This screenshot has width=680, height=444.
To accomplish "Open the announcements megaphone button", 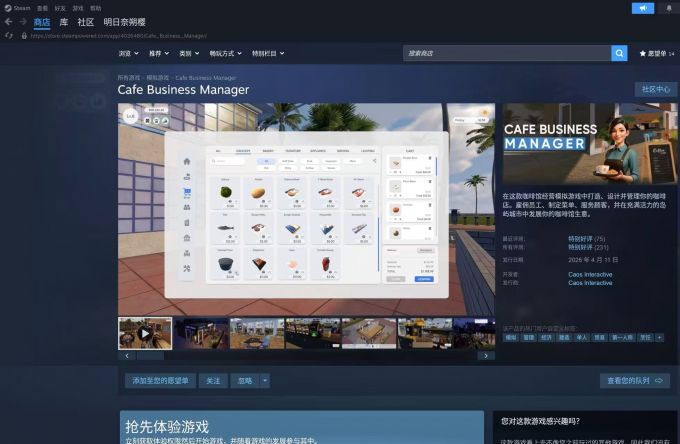I will (643, 8).
